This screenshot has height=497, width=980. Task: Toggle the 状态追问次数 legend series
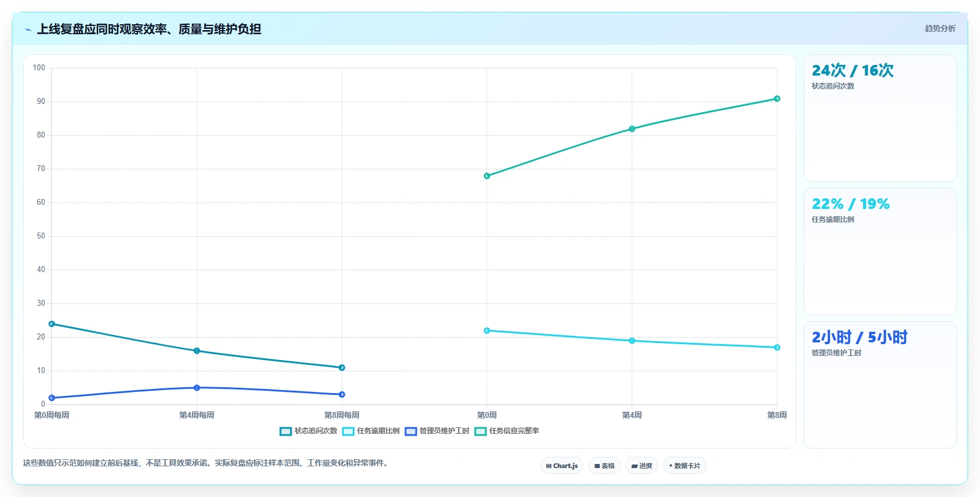308,431
